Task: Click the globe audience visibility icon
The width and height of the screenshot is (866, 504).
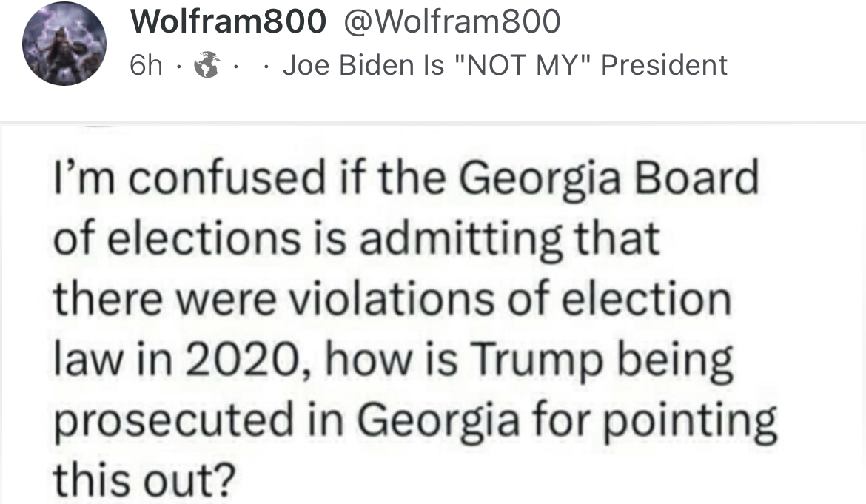Action: 208,64
